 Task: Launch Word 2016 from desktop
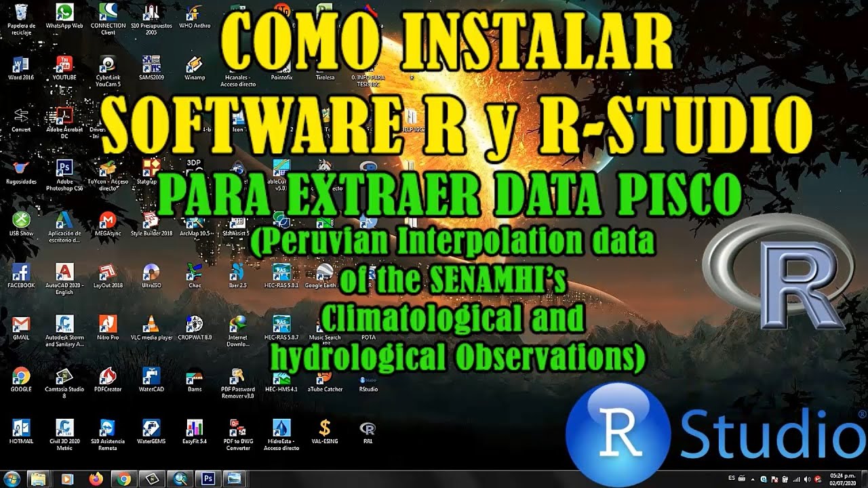click(x=21, y=68)
